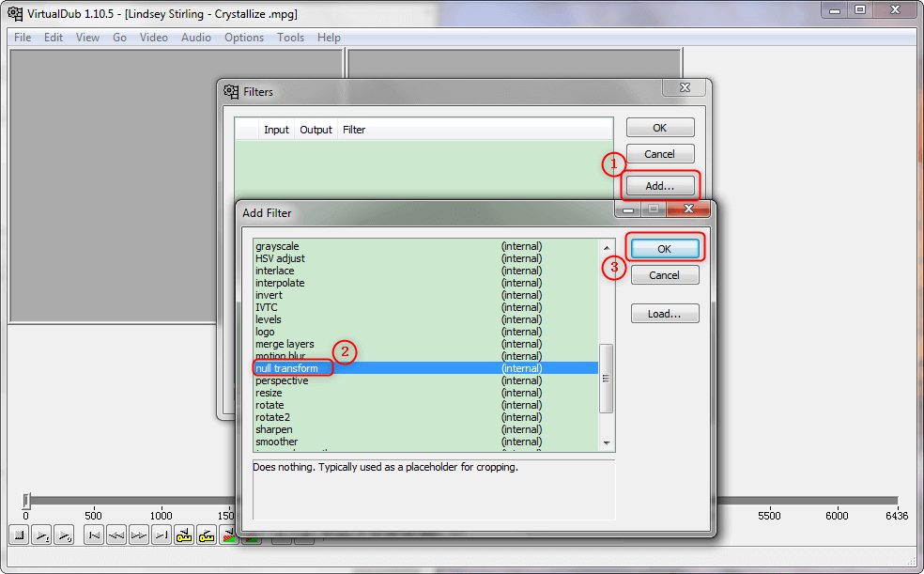Confirm Add Filter with OK
This screenshot has width=924, height=574.
(664, 249)
